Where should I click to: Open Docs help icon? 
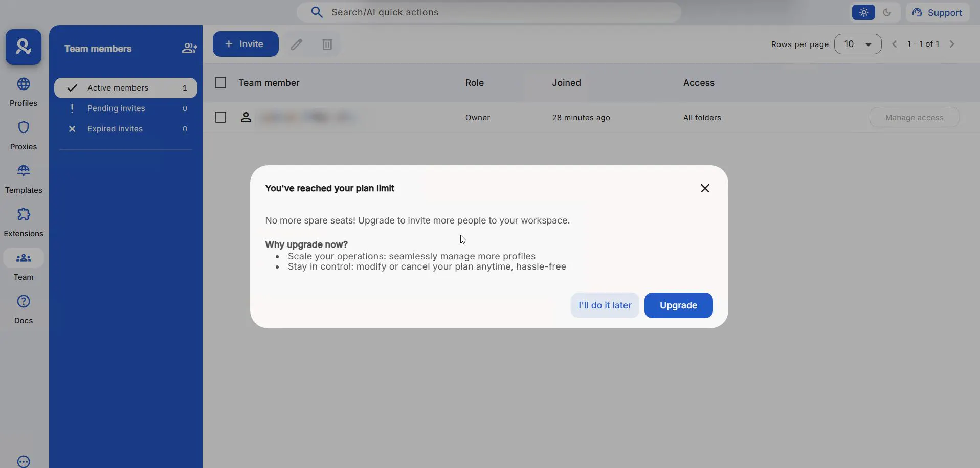coord(24,301)
